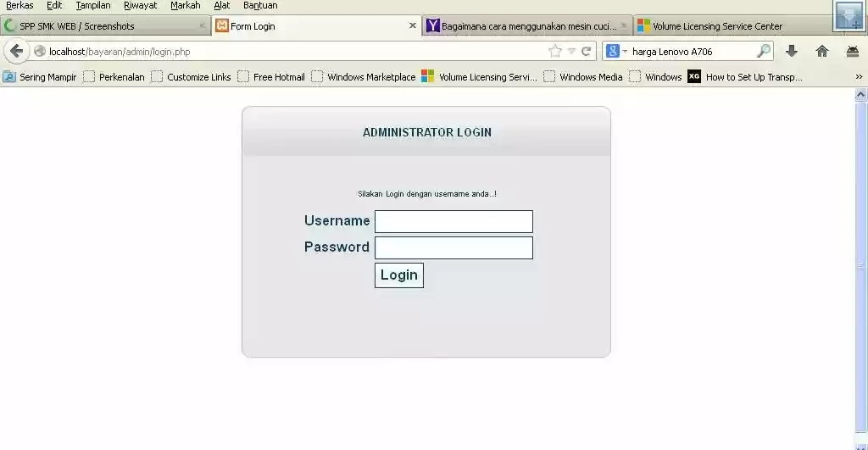
Task: Go to the home page icon
Action: tap(822, 52)
